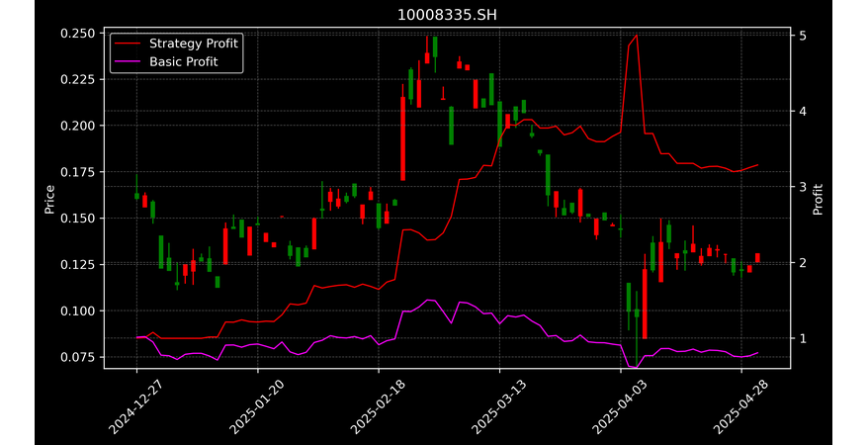Click the tall red candlestick after 2025-02-18
The height and width of the screenshot is (445, 868).
tap(403, 138)
